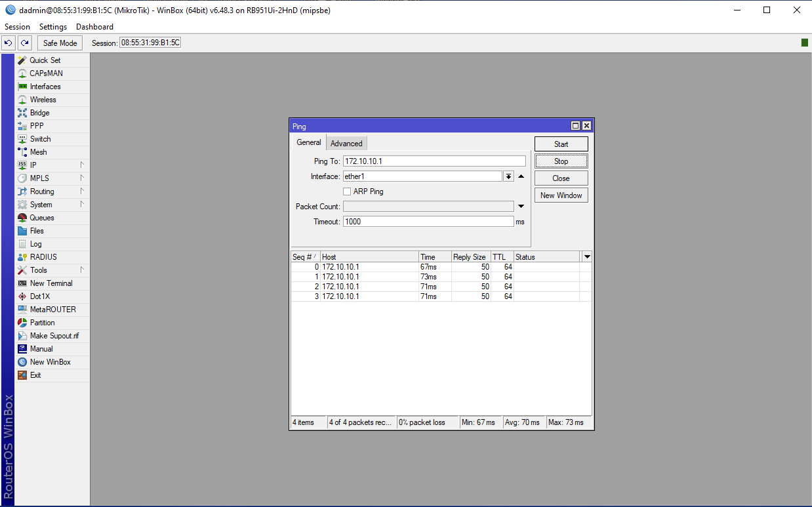Open the CAPsMAN menu icon
Viewport: 812px width, 507px height.
(x=22, y=73)
